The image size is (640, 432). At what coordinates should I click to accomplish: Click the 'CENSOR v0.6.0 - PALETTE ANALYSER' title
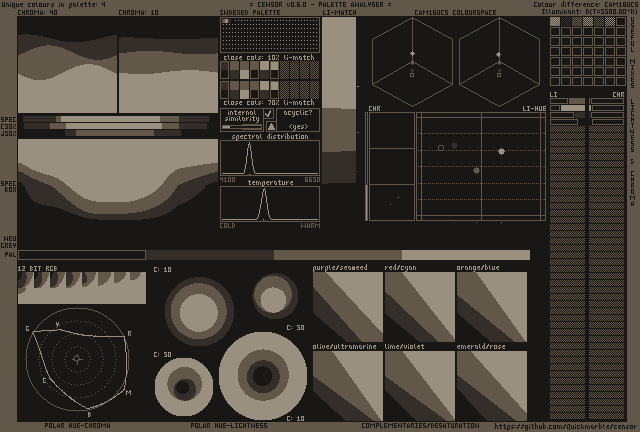tap(320, 5)
